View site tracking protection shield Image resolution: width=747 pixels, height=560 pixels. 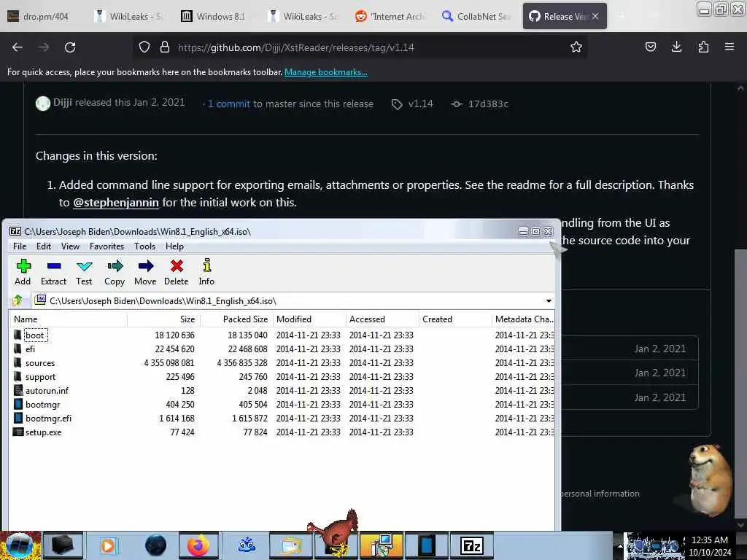(x=144, y=47)
